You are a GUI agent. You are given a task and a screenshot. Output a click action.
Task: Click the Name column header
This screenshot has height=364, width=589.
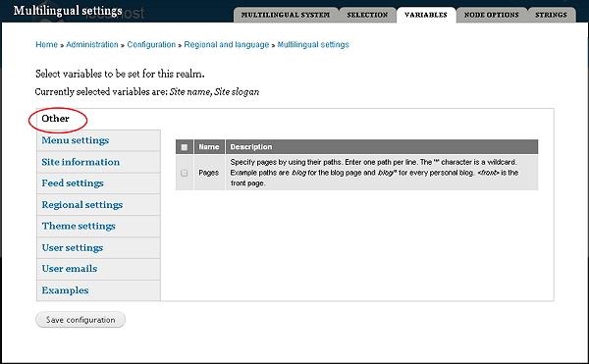tap(209, 147)
